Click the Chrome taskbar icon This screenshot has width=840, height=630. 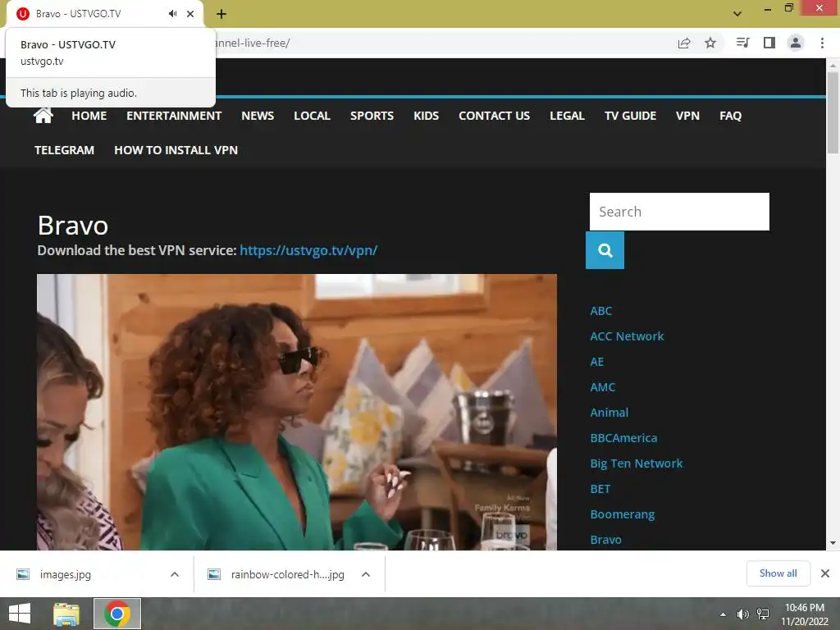tap(117, 614)
